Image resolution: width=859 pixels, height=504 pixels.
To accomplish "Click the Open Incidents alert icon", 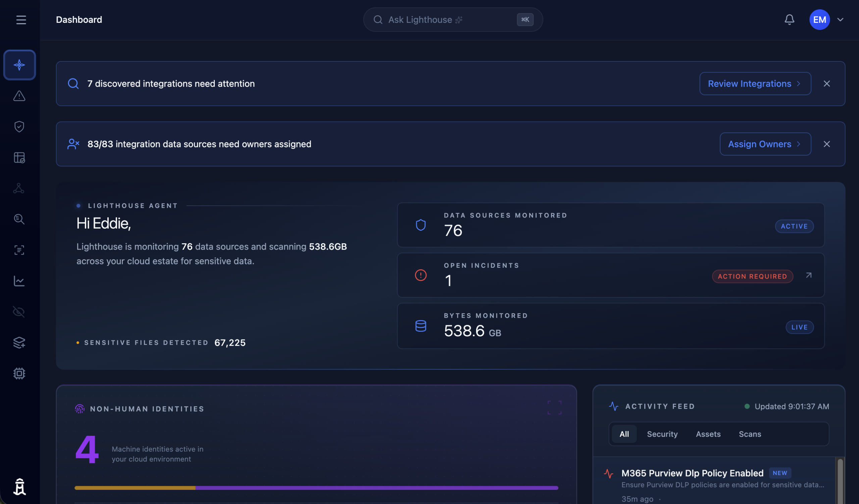I will (x=421, y=275).
